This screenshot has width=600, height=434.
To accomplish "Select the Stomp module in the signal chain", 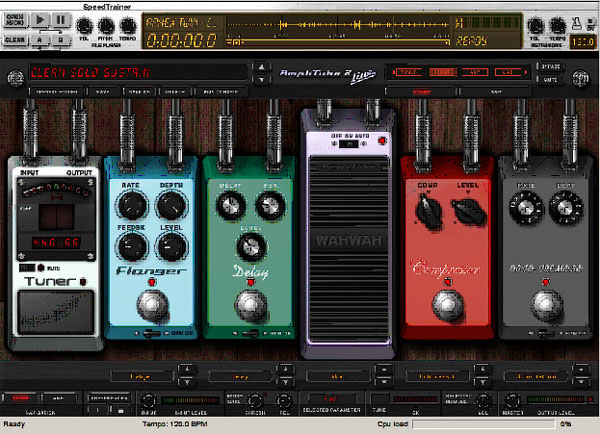I will pyautogui.click(x=442, y=72).
